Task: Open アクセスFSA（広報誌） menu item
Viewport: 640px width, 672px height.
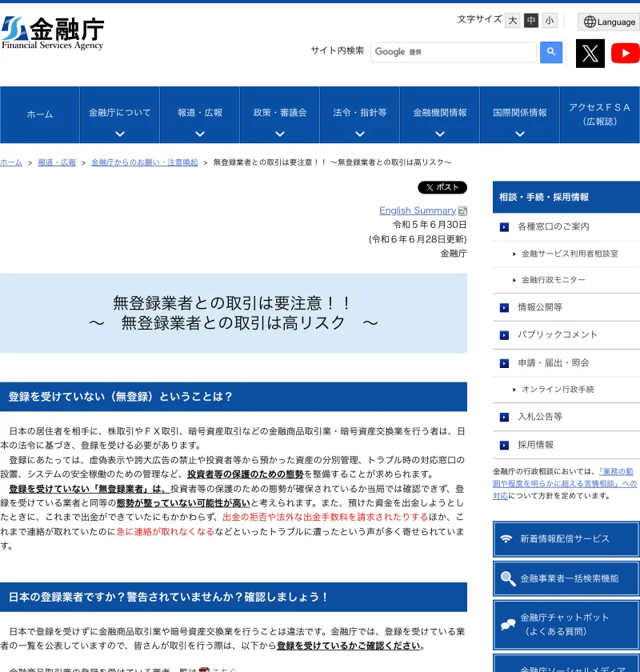Action: pyautogui.click(x=600, y=115)
